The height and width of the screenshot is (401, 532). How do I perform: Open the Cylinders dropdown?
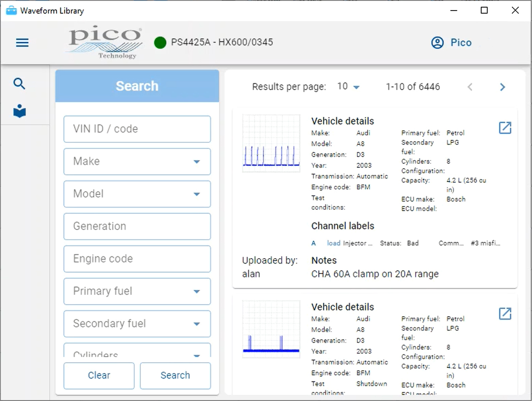click(x=137, y=350)
